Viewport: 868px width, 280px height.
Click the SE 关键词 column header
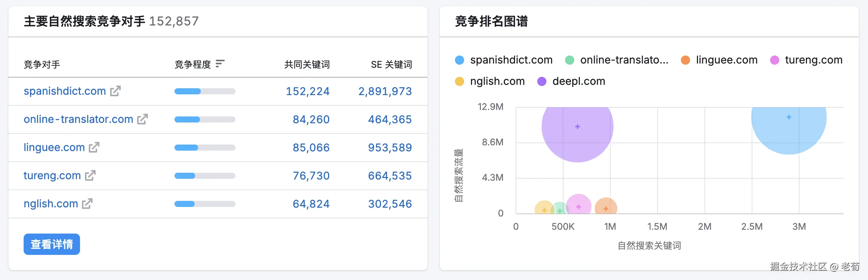392,64
